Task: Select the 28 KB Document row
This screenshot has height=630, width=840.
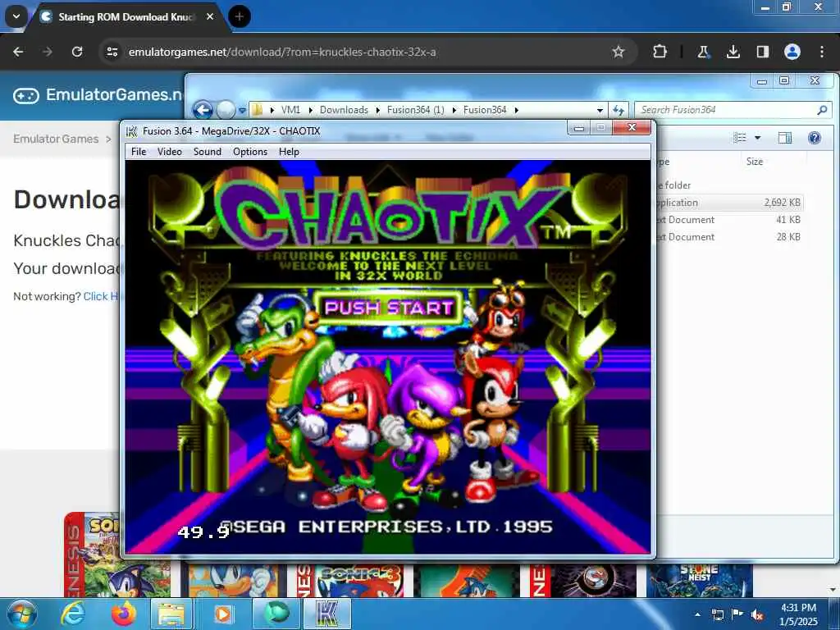Action: (729, 237)
